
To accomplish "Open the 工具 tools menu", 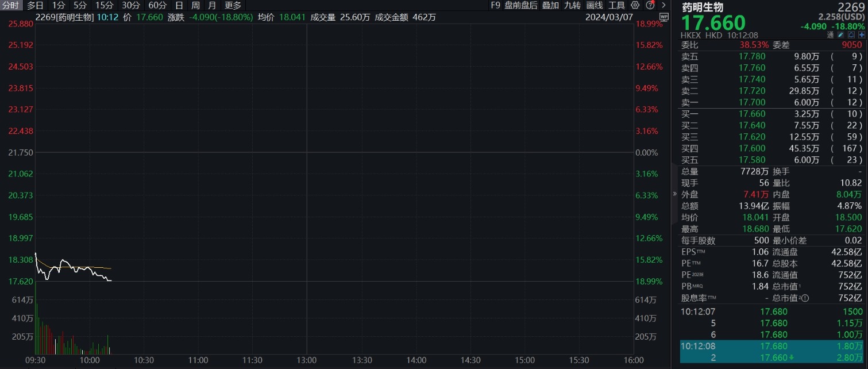I will pyautogui.click(x=617, y=5).
